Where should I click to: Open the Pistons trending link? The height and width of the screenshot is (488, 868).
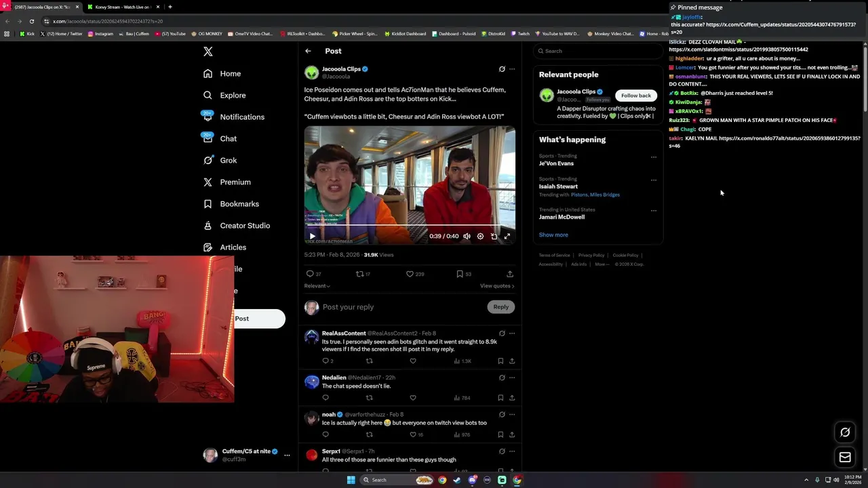578,195
